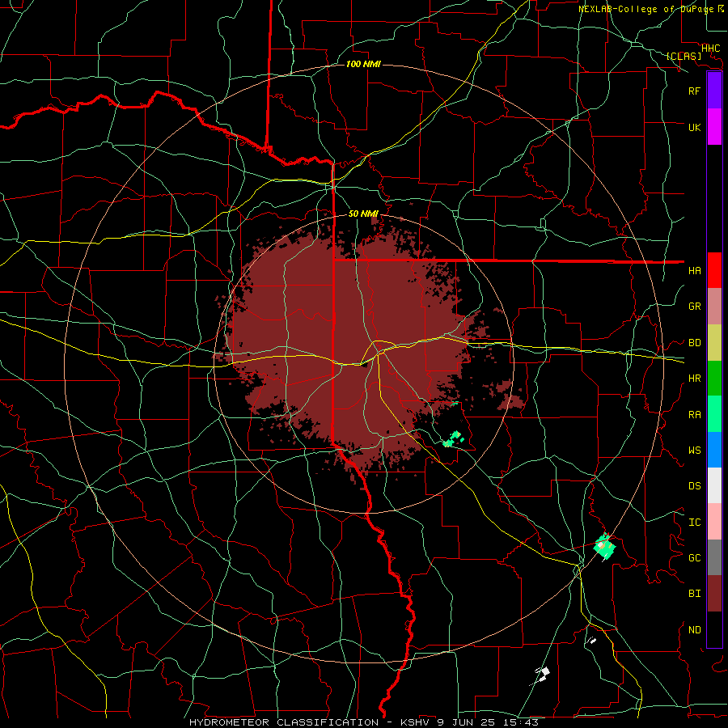Click the GR legend label
This screenshot has height=728, width=728.
[695, 307]
